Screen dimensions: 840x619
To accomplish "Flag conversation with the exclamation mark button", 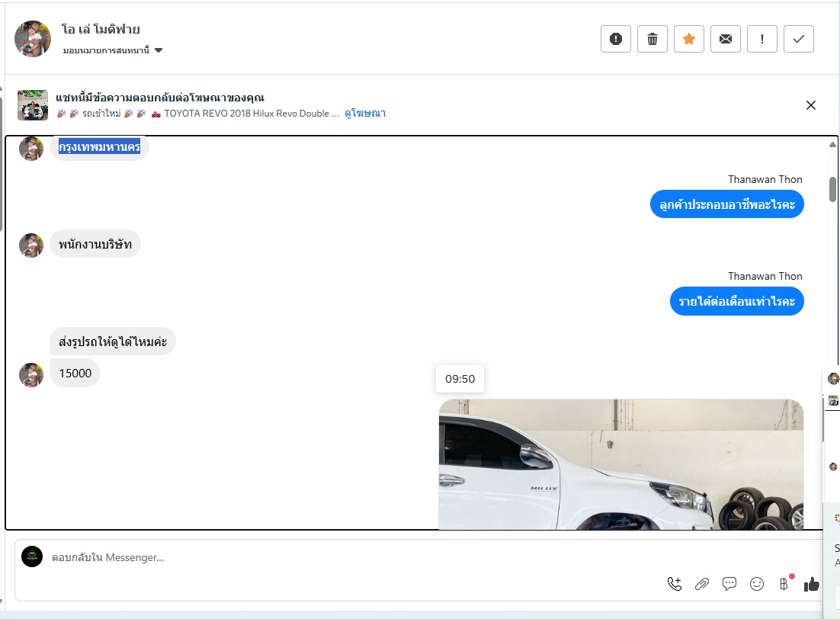I will 762,39.
